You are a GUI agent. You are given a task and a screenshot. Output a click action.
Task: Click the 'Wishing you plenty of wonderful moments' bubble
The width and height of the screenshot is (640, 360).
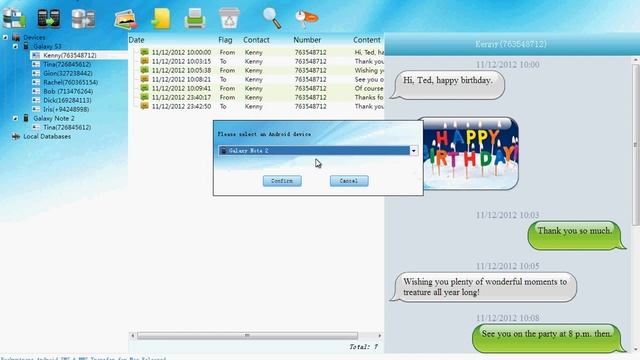(x=484, y=287)
